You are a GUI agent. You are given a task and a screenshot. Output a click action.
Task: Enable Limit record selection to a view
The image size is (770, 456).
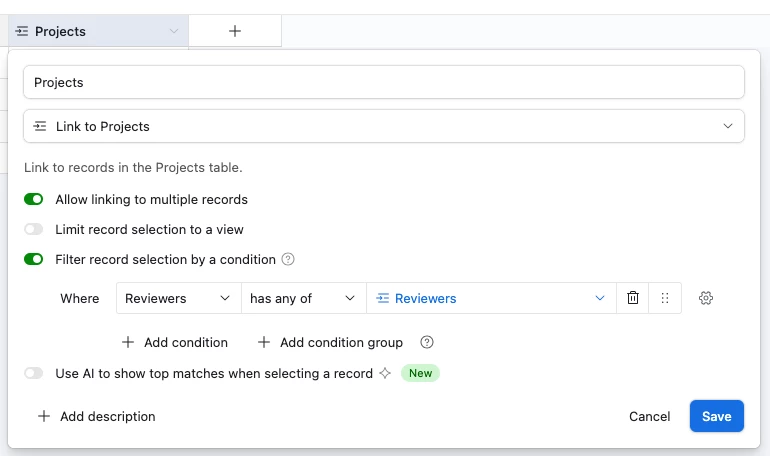coord(34,229)
